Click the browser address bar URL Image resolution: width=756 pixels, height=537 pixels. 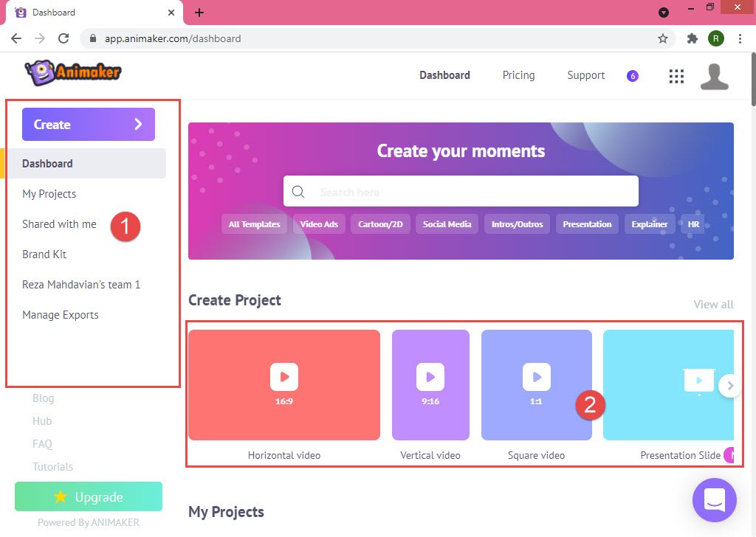point(173,38)
